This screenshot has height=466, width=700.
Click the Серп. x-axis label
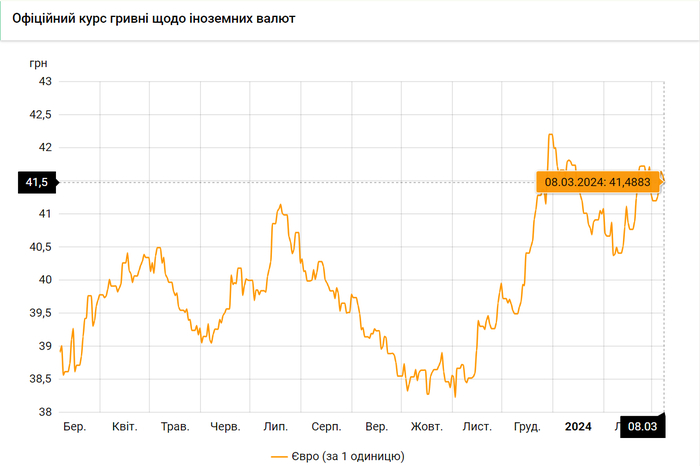click(x=326, y=427)
